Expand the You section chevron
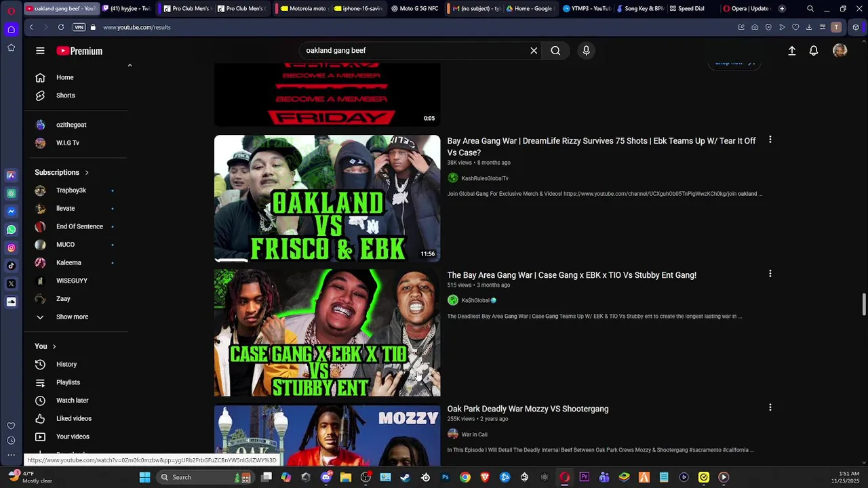This screenshot has width=868, height=488. [x=54, y=346]
